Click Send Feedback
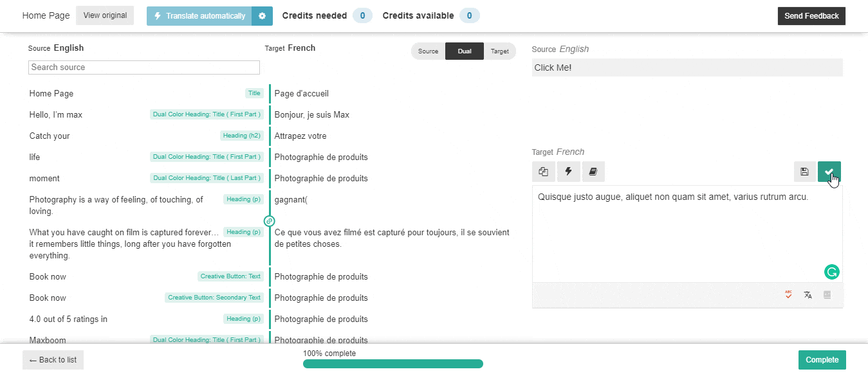 (x=811, y=15)
